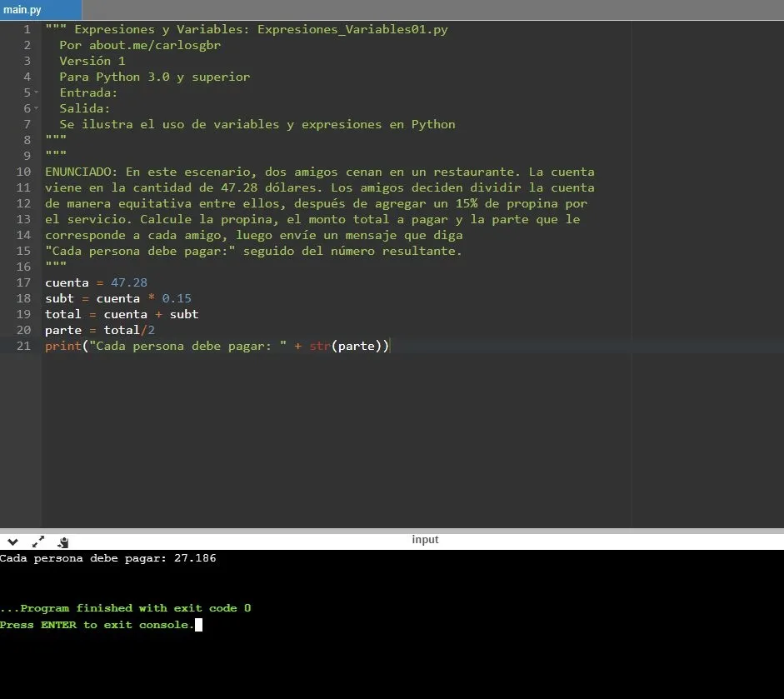Expand the console to fullscreen with arrows icon

[38, 542]
